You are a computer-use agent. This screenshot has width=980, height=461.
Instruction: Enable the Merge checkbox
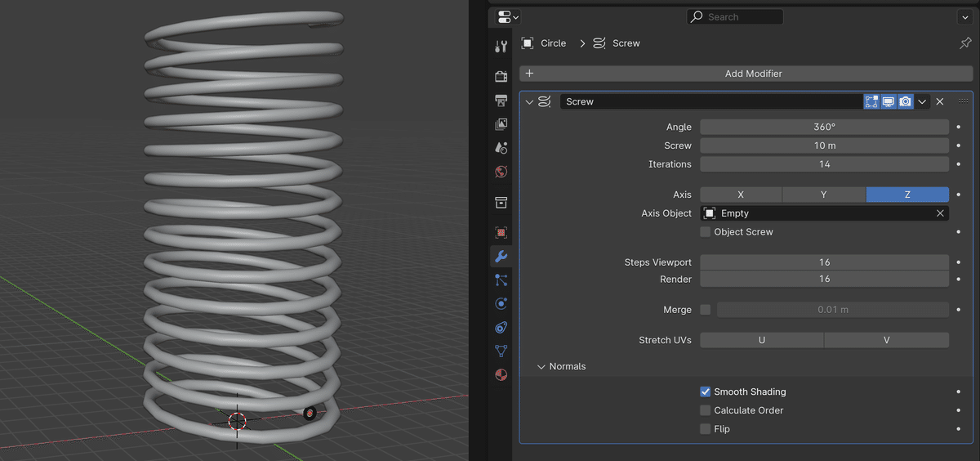(x=706, y=310)
